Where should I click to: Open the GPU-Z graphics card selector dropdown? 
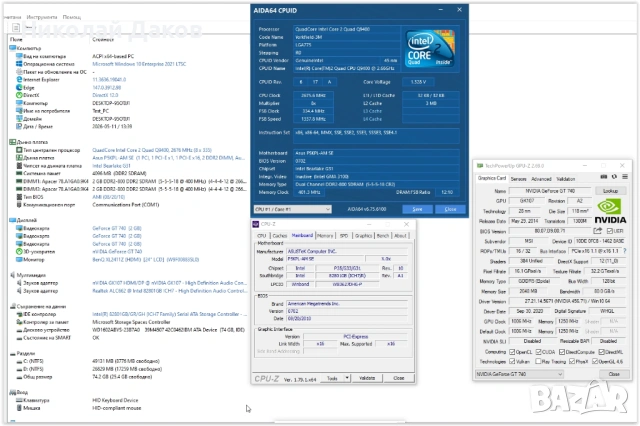pyautogui.click(x=519, y=374)
